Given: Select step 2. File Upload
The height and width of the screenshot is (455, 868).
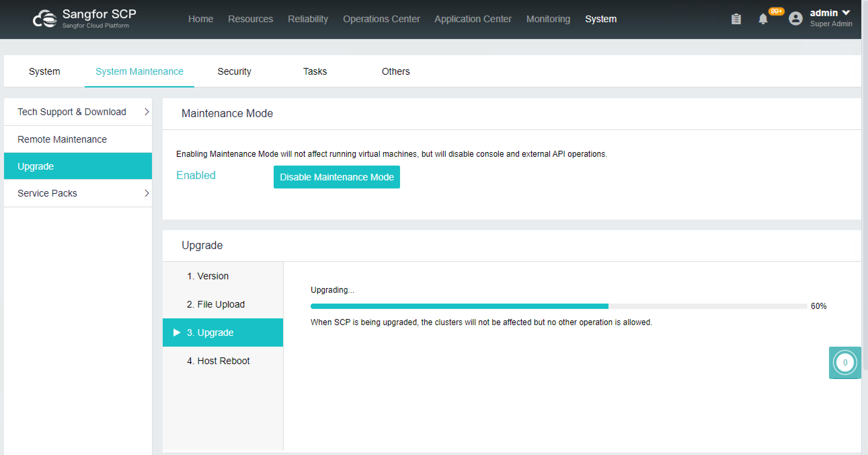Looking at the screenshot, I should tap(223, 304).
